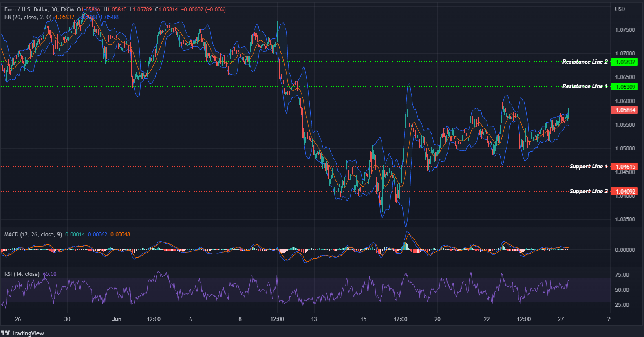The height and width of the screenshot is (337, 644).
Task: Click the 30 date on time axis
Action: 67,319
